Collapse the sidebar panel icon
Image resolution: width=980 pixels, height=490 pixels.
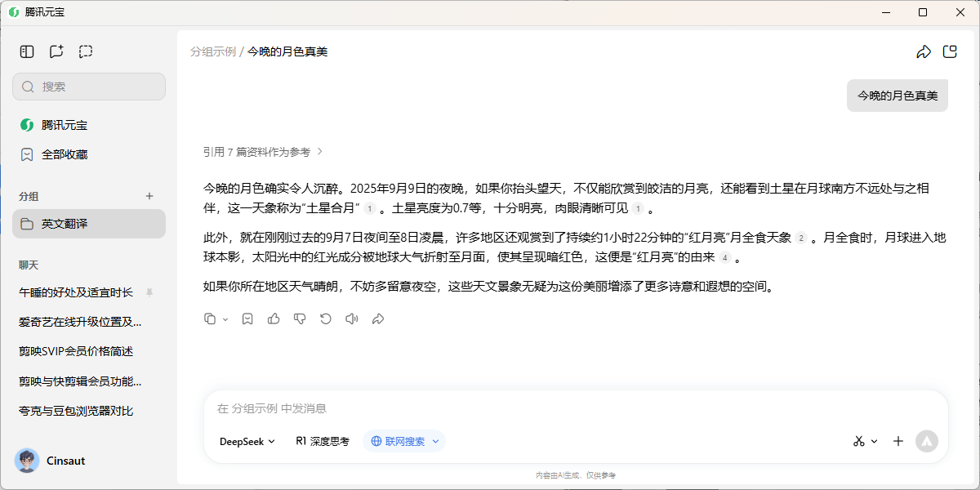tap(27, 51)
